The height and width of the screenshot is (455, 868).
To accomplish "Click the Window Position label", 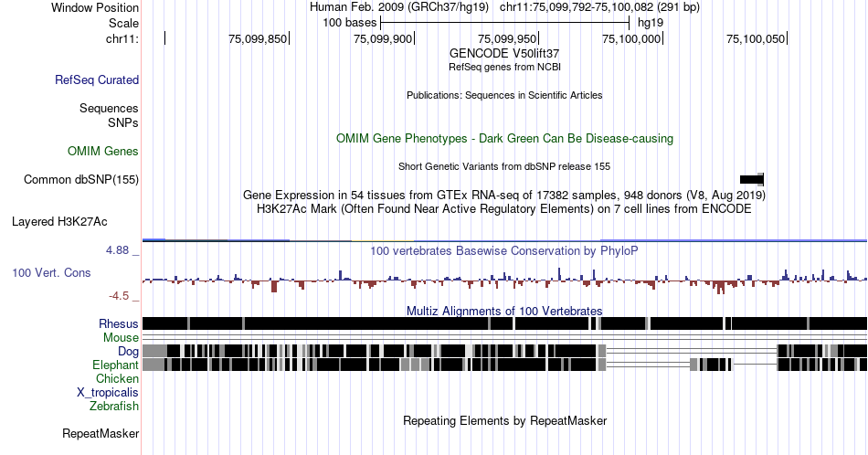I will 95,7.
